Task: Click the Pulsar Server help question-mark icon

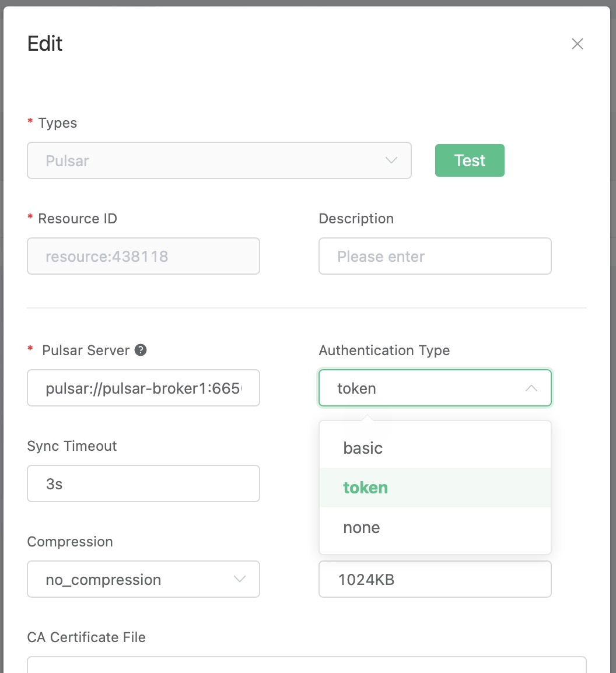Action: [x=141, y=350]
